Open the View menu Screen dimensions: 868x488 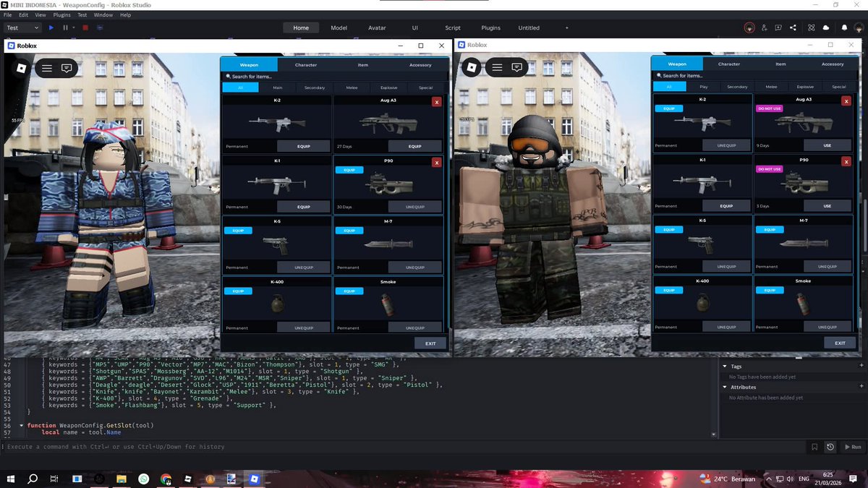tap(41, 14)
